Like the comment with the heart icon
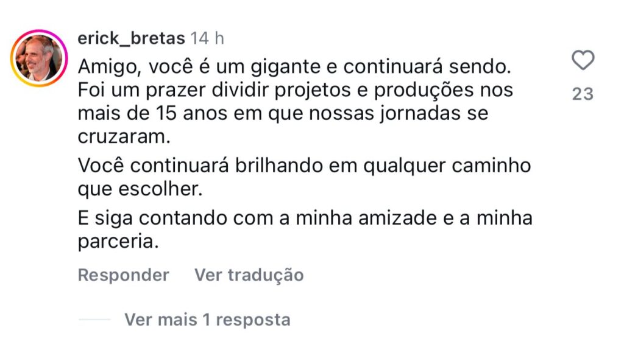 (583, 61)
